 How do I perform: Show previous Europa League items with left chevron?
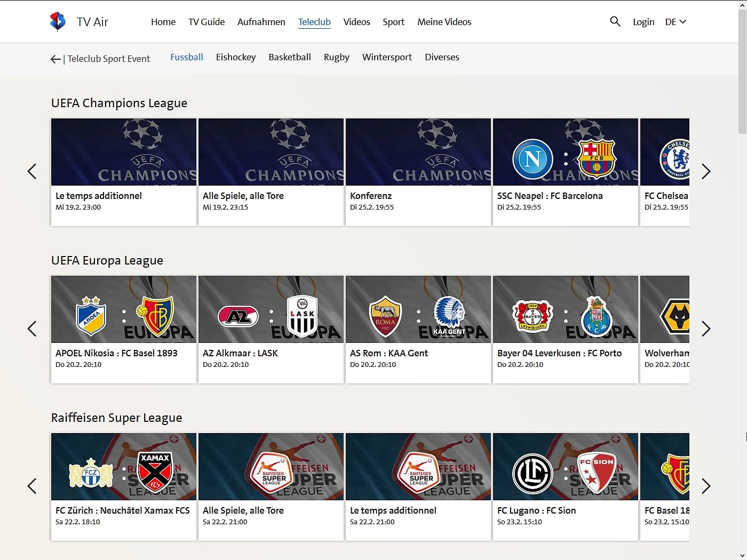click(x=32, y=329)
